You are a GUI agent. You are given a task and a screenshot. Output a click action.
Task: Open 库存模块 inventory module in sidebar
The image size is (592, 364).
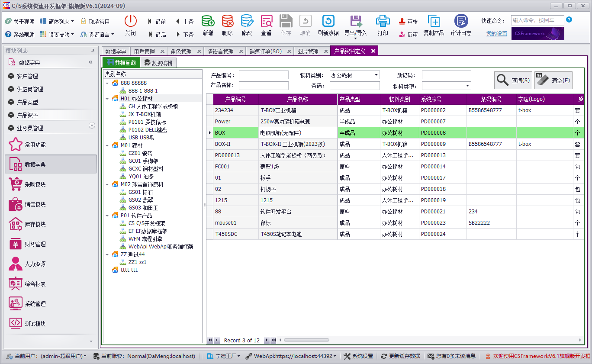point(51,224)
